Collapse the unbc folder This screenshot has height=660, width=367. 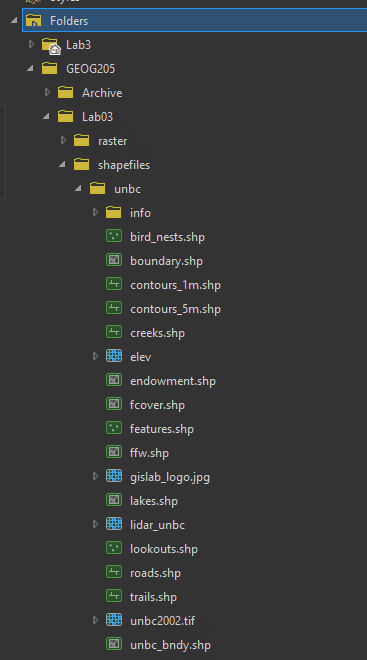coord(78,188)
